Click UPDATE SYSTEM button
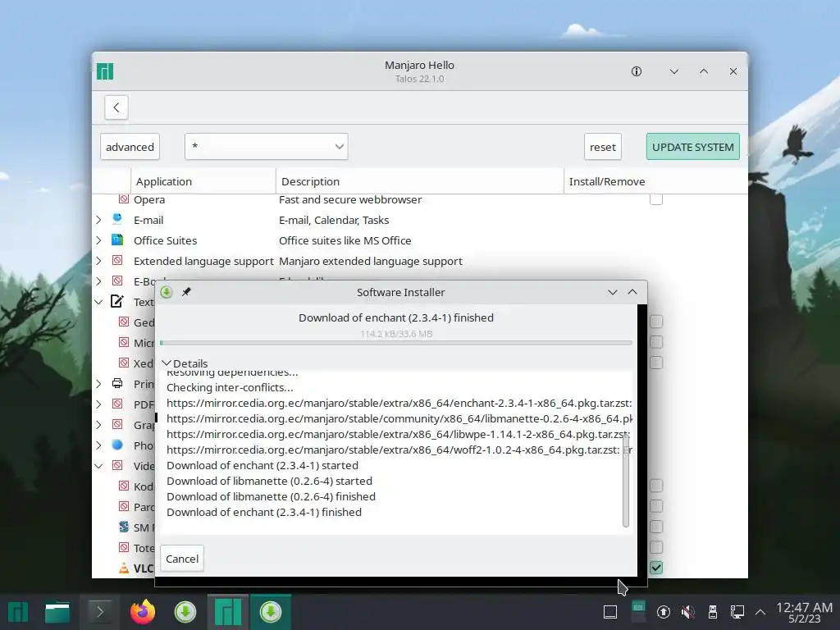Image resolution: width=840 pixels, height=630 pixels. [x=692, y=147]
